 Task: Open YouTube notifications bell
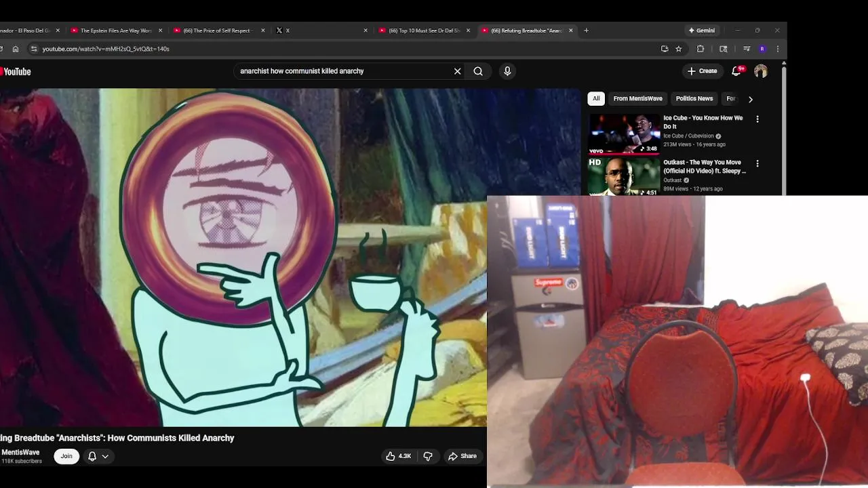coord(736,71)
